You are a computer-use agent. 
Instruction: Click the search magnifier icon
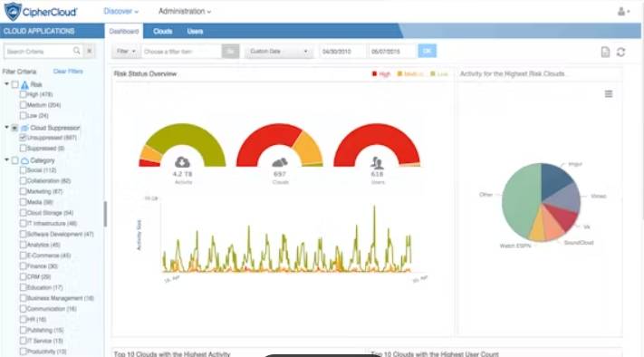click(77, 51)
